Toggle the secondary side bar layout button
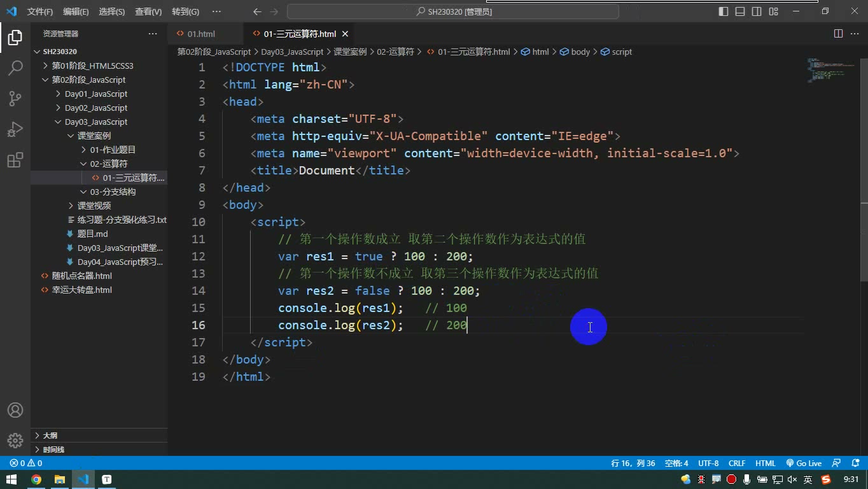 coord(757,11)
